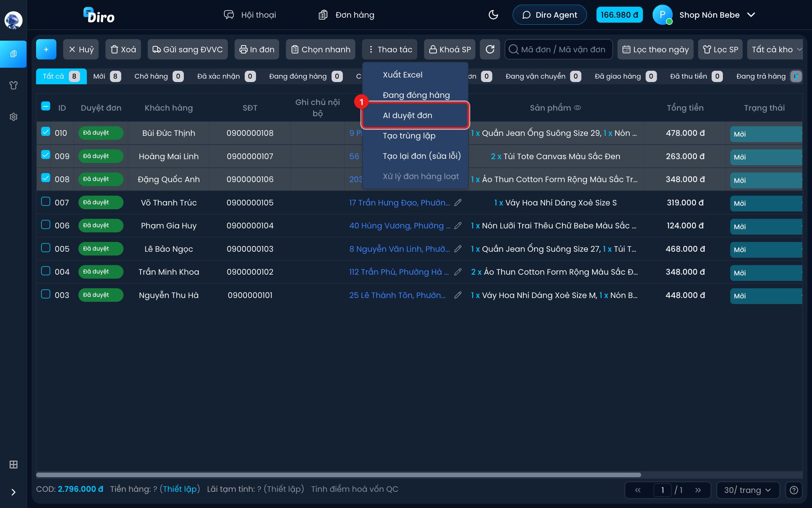Viewport: 812px width, 508px height.
Task: Click the Thiết lập link for Tiền hàng
Action: (180, 489)
